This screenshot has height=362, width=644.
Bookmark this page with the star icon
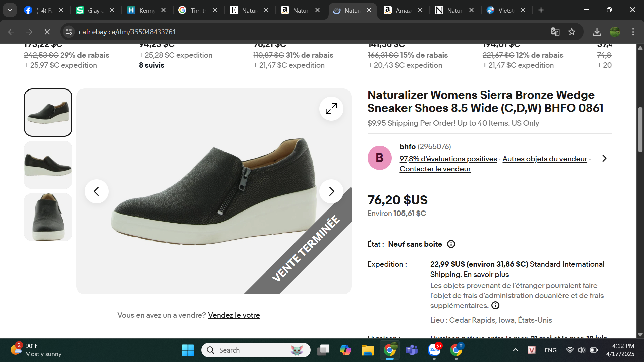click(x=572, y=32)
